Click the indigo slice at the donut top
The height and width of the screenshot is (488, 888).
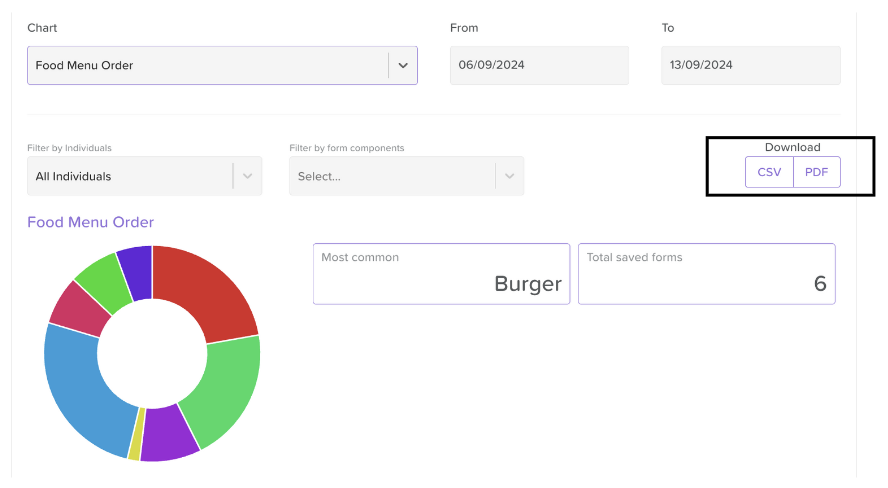138,272
